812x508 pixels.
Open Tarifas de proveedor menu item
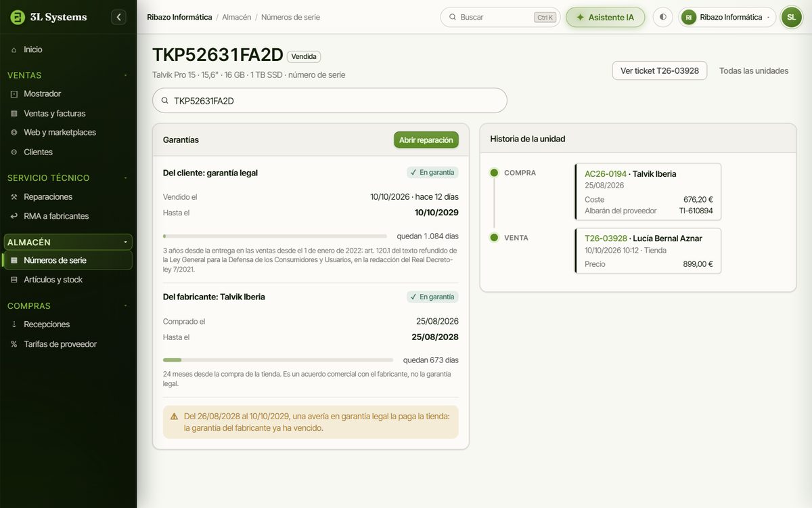point(68,344)
